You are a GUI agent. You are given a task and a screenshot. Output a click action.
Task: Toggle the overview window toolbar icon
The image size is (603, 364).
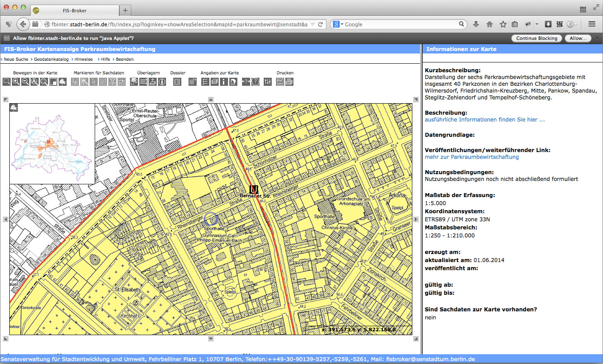[53, 82]
